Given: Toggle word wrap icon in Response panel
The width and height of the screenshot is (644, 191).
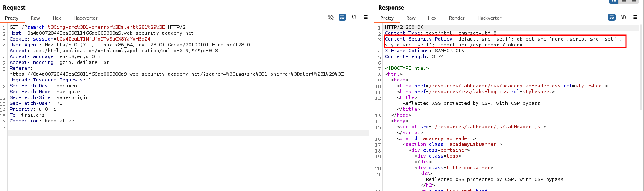Looking at the screenshot, I should pos(612,18).
